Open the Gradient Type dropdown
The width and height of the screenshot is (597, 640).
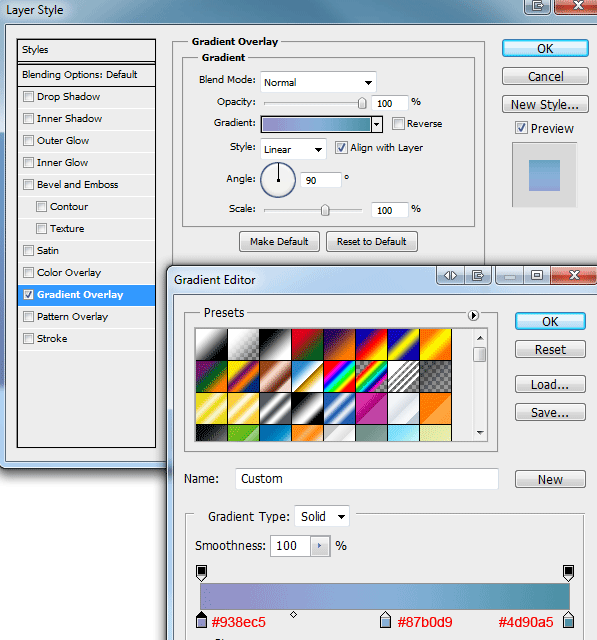(322, 516)
